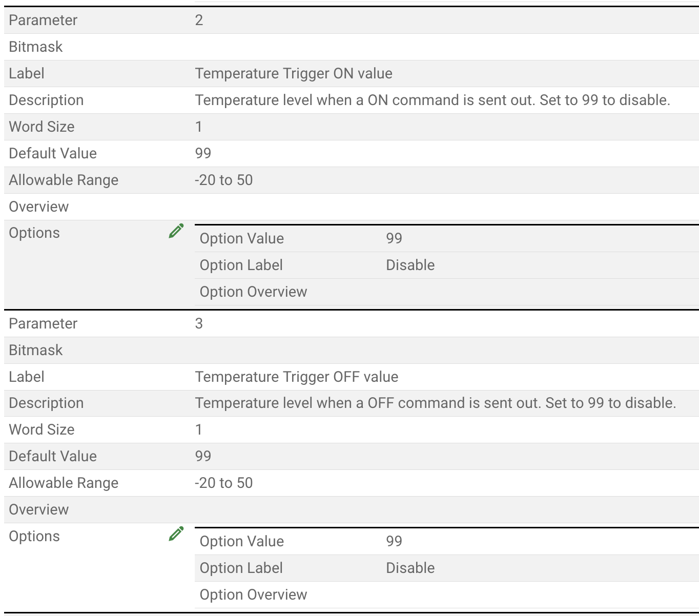The width and height of the screenshot is (699, 616).
Task: Click the edit pencil for Parameter 2 Options
Action: 176,231
